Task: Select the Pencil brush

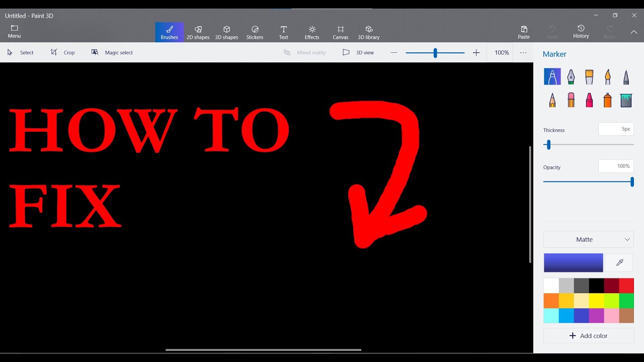Action: (552, 100)
